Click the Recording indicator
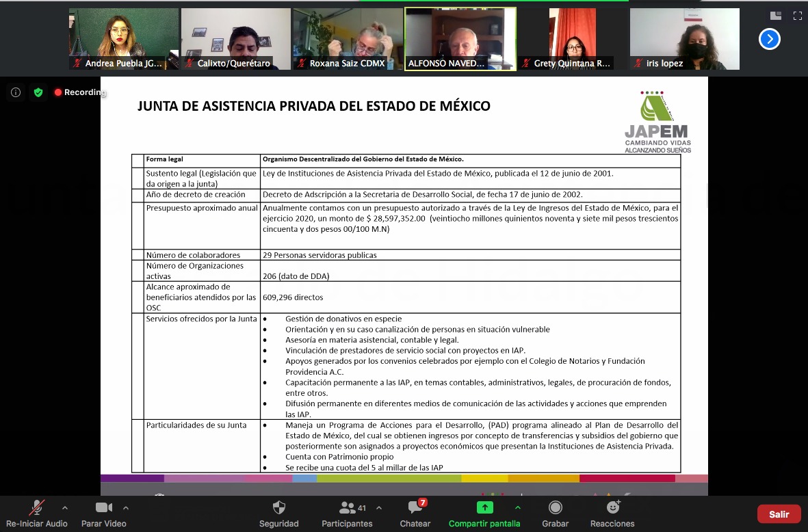The height and width of the screenshot is (532, 808). coord(80,92)
